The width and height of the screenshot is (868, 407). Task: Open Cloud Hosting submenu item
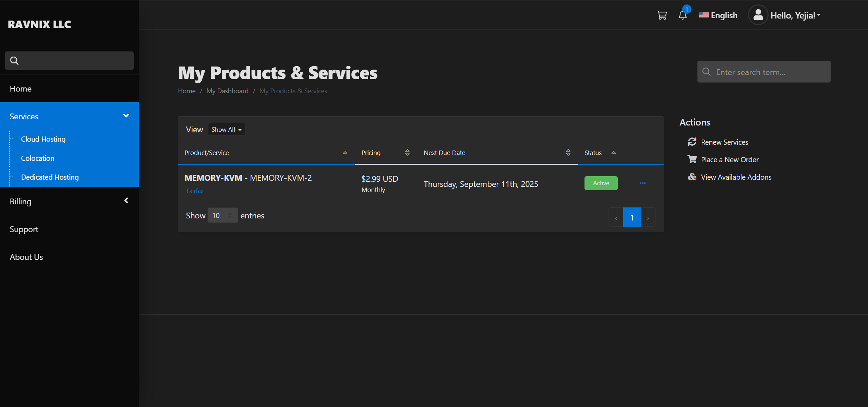point(43,139)
